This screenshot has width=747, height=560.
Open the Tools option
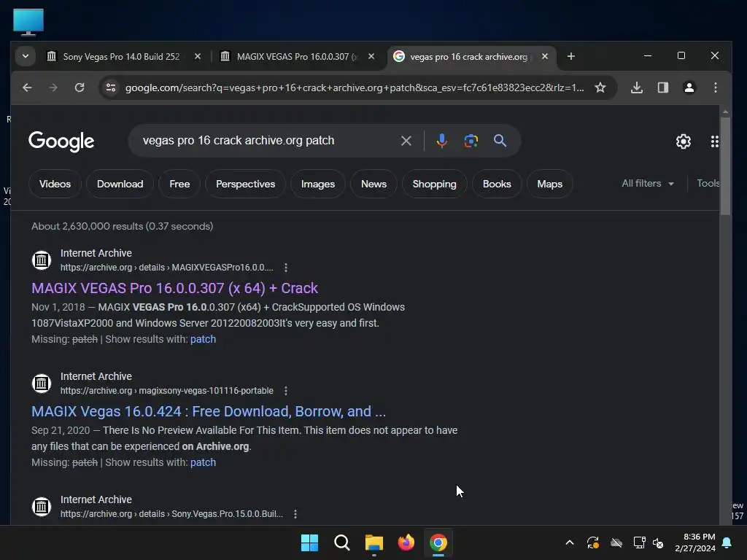pyautogui.click(x=708, y=183)
